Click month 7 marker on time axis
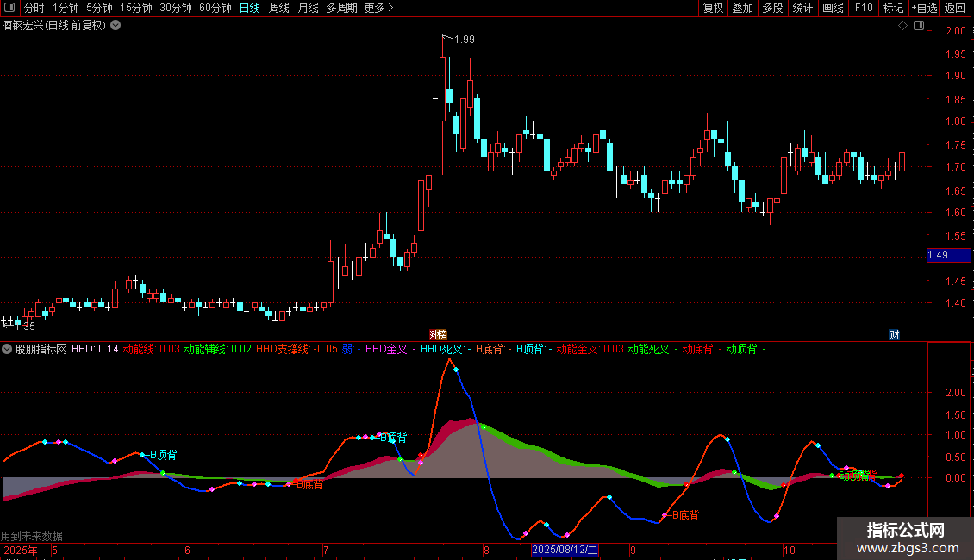The width and height of the screenshot is (974, 560). pos(326,550)
